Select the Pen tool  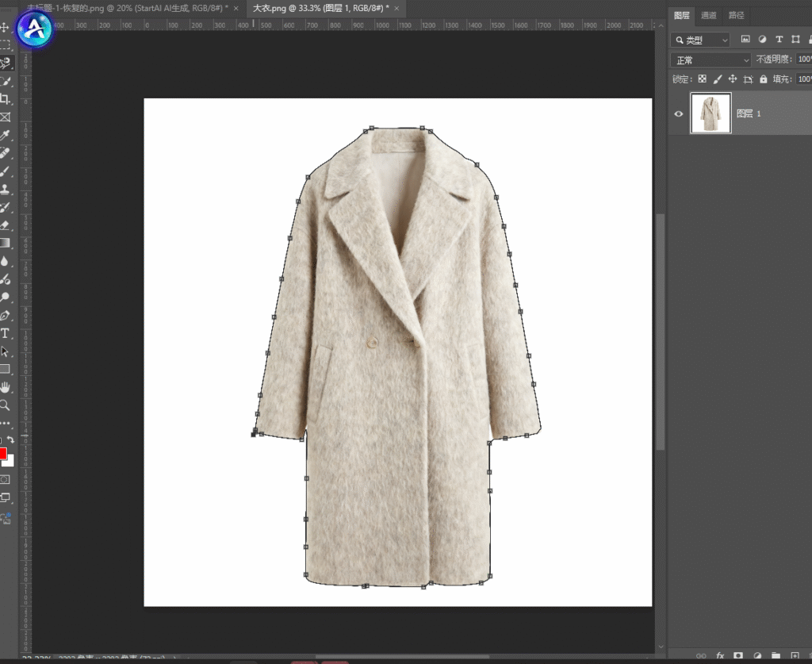point(6,316)
